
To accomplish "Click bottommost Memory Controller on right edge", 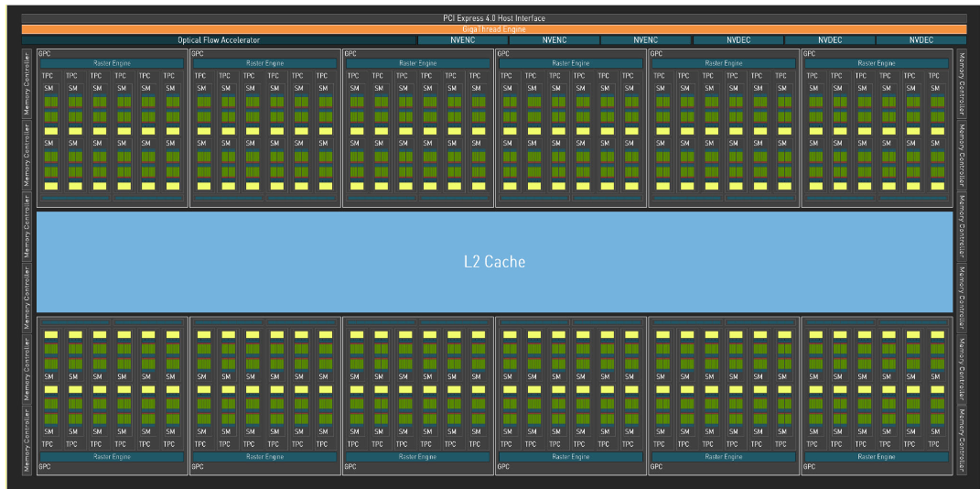I will pyautogui.click(x=961, y=440).
